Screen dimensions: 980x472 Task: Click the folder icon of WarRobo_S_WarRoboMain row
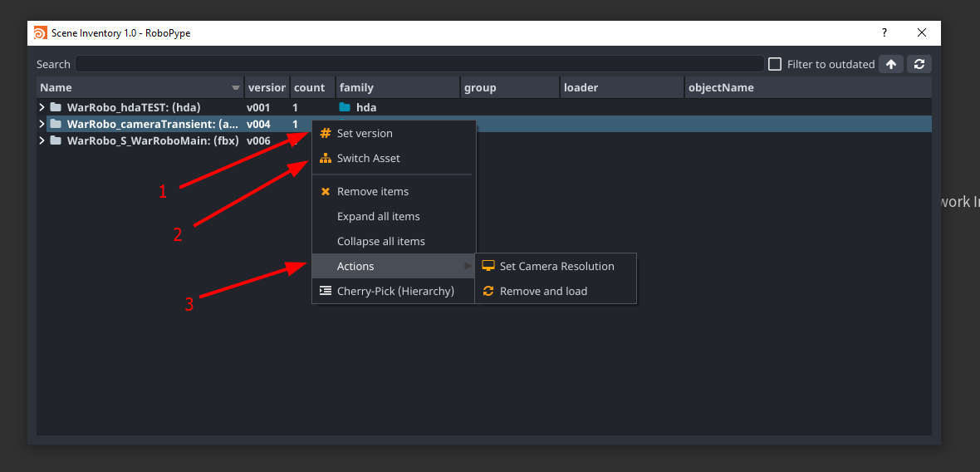coord(56,140)
